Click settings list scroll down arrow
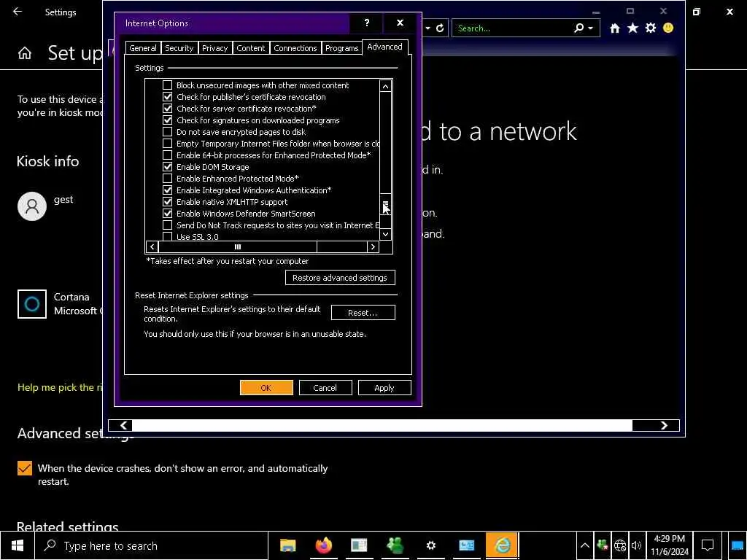 385,234
